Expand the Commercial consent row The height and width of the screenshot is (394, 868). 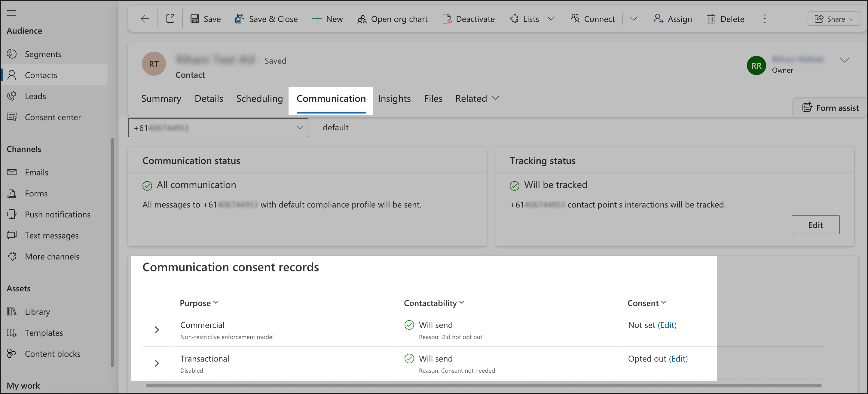[x=157, y=330]
